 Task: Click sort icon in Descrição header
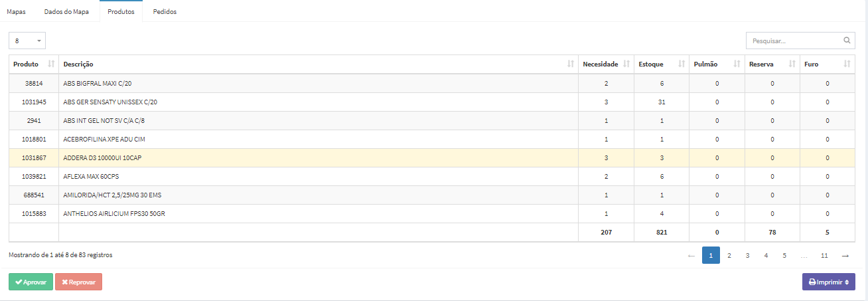(571, 64)
